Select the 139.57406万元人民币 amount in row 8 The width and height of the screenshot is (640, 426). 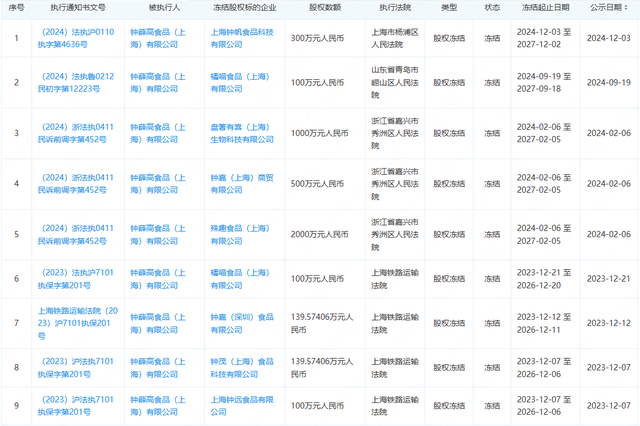click(322, 368)
